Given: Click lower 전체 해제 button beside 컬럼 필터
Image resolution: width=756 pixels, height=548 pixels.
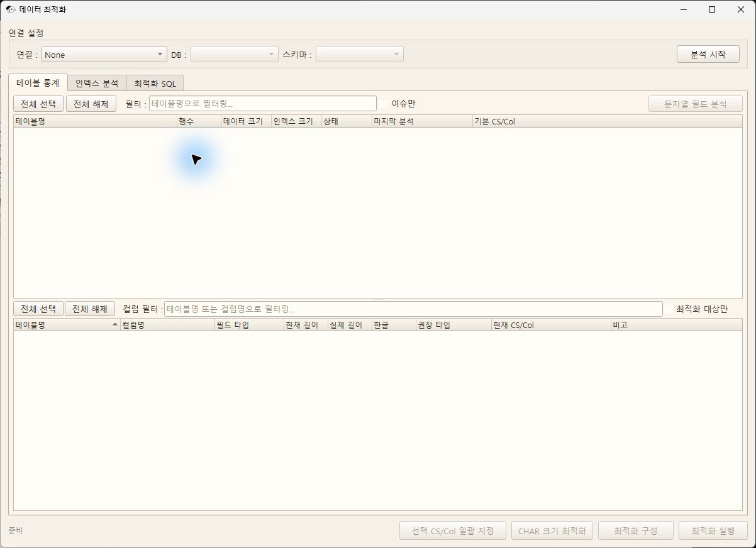Looking at the screenshot, I should coord(90,309).
